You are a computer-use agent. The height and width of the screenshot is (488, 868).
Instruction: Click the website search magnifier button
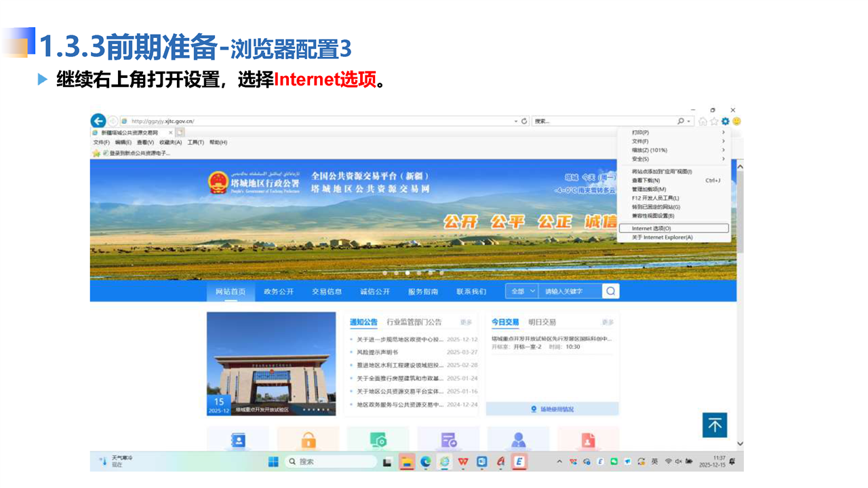[610, 291]
